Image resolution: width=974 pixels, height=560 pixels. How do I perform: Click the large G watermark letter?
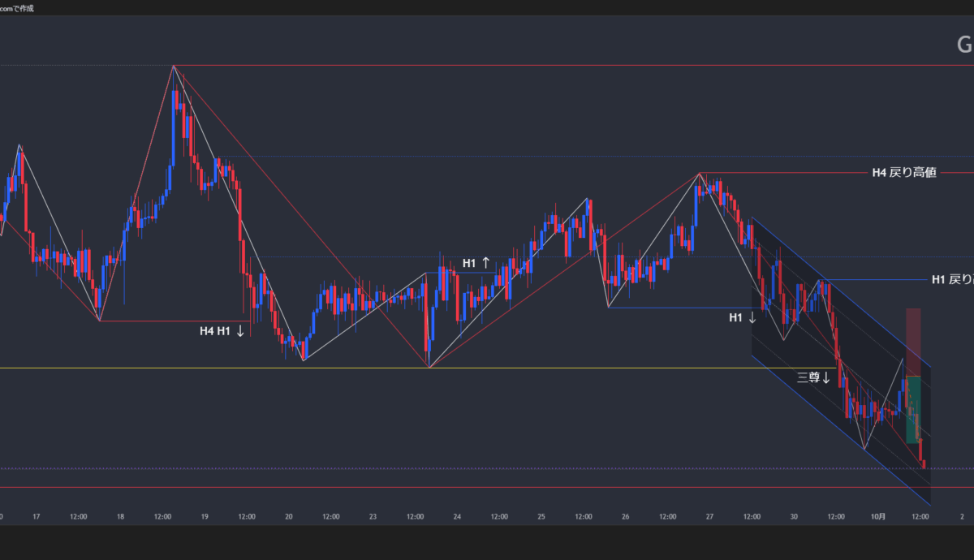click(964, 45)
